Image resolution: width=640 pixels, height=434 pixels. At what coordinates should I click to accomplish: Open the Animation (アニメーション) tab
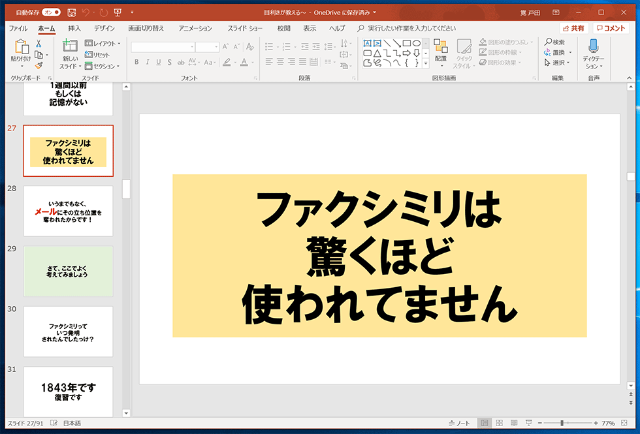[195, 28]
